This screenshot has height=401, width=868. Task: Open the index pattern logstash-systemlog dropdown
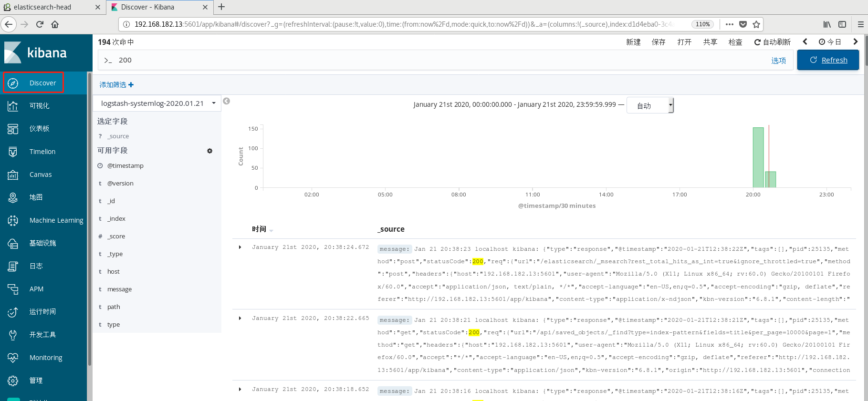tap(157, 103)
